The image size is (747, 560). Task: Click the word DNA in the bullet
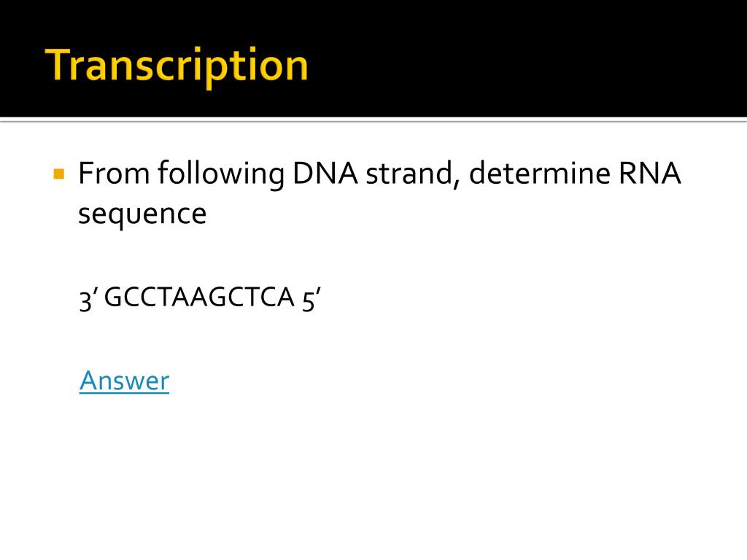[325, 173]
